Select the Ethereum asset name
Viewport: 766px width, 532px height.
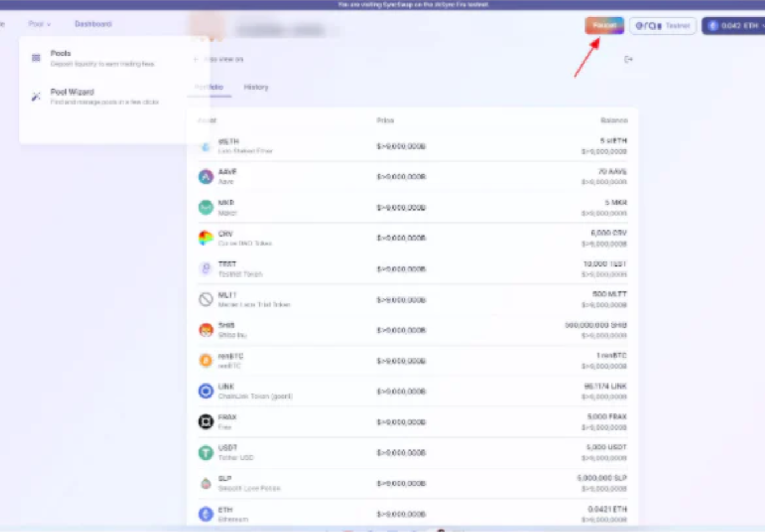[233, 519]
